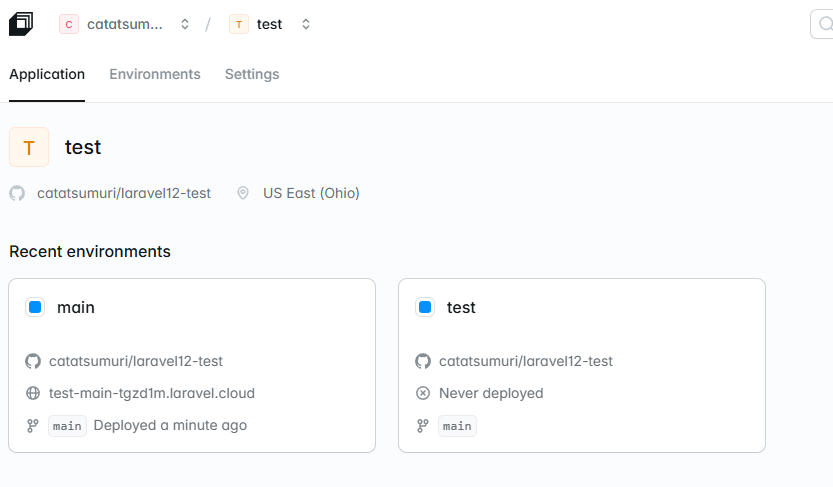This screenshot has height=487, width=833.
Task: Click the GitHub icon beside repository name
Action: [17, 193]
